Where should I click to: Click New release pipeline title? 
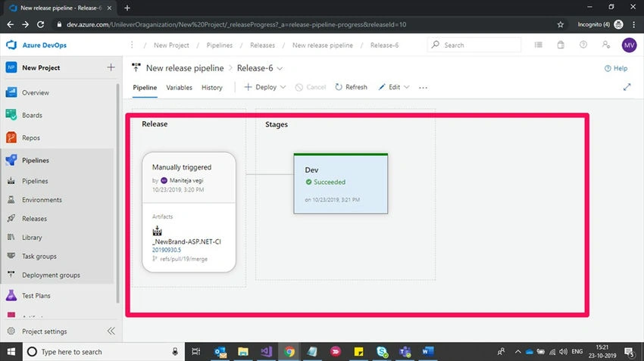click(x=185, y=68)
